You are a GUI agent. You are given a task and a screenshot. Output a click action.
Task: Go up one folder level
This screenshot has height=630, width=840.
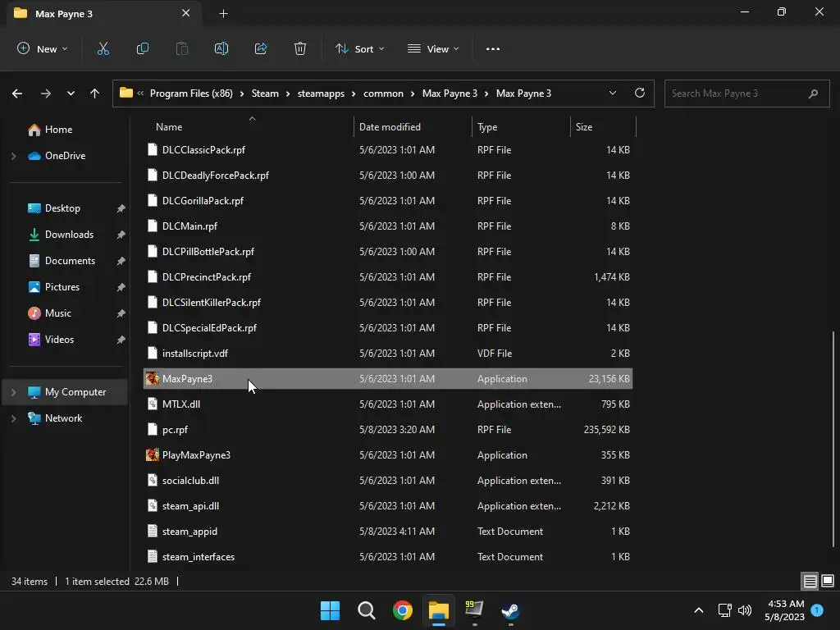(95, 94)
